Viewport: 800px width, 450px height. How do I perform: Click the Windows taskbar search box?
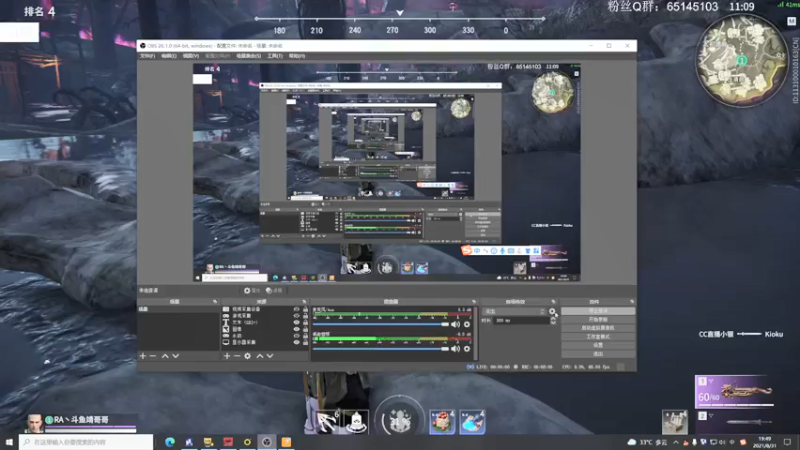86,442
